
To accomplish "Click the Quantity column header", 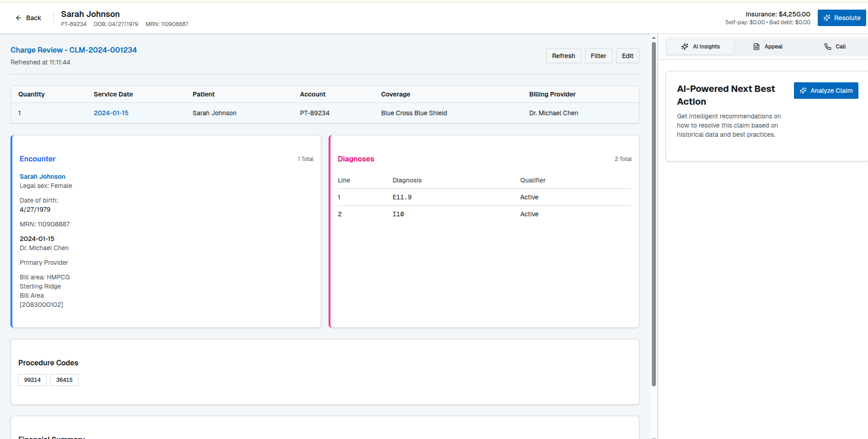I will 32,94.
